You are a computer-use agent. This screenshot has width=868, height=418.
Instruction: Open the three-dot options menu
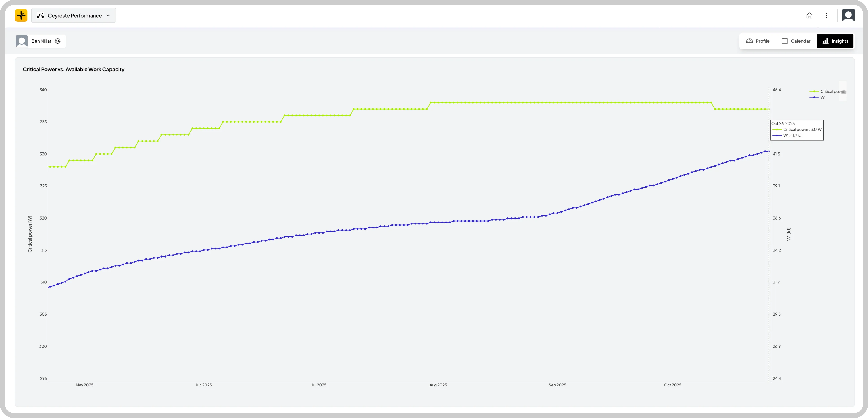(826, 15)
